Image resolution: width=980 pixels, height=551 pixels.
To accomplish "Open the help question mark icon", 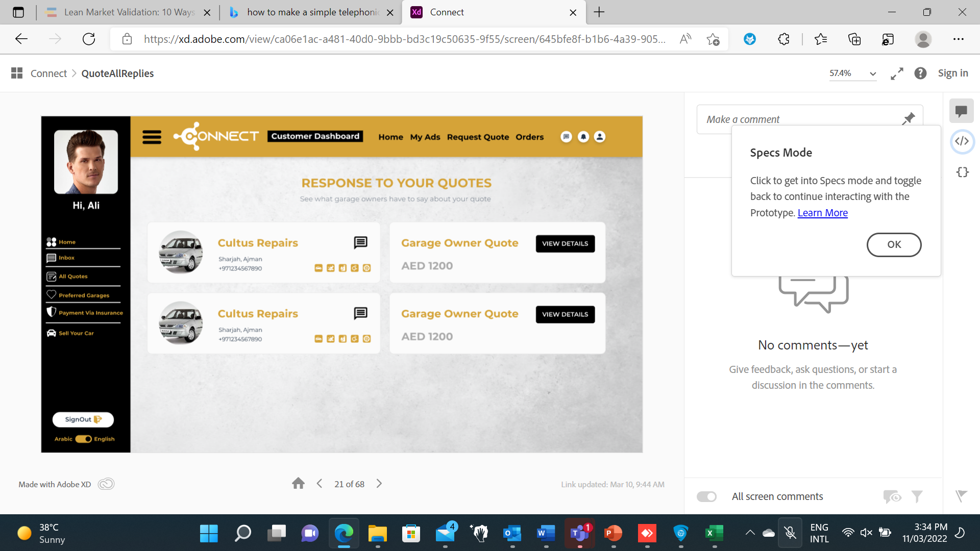I will click(x=920, y=73).
